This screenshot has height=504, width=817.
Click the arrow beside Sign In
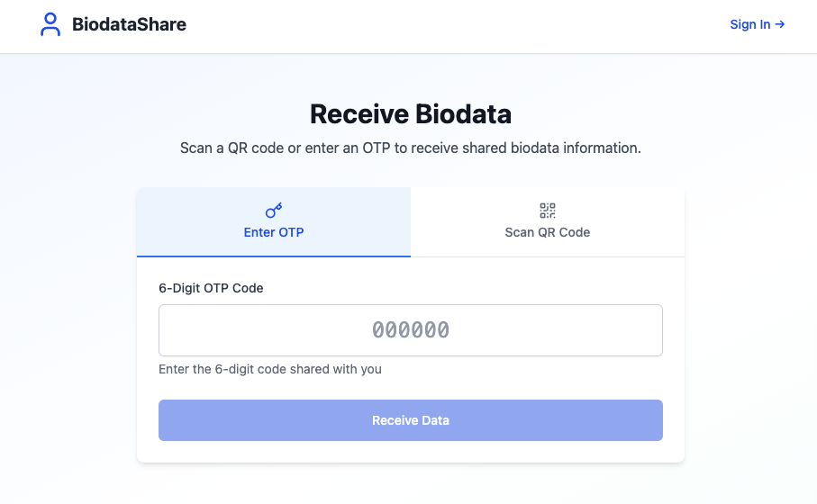point(780,24)
